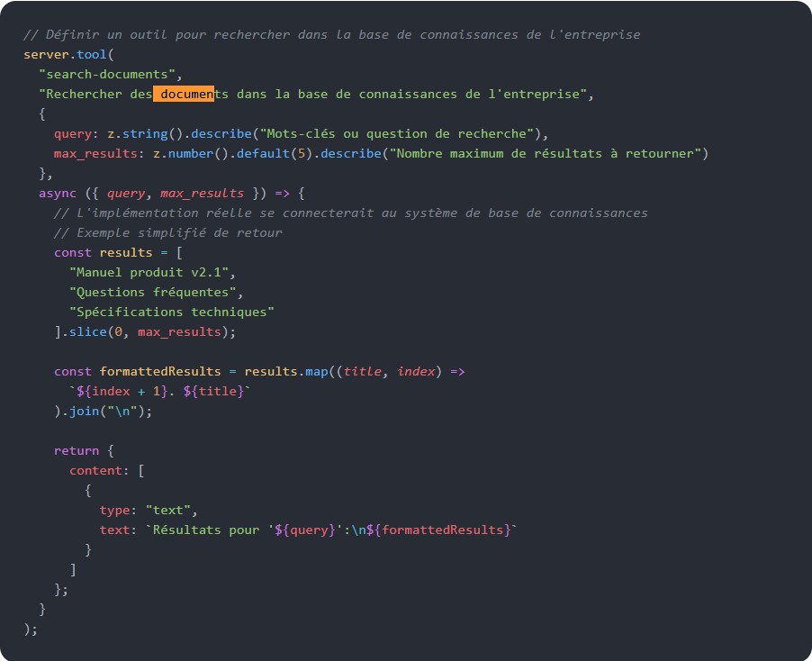Click the italic 'max_results' parameter after async
Viewport: 812px width, 661px height.
click(202, 194)
